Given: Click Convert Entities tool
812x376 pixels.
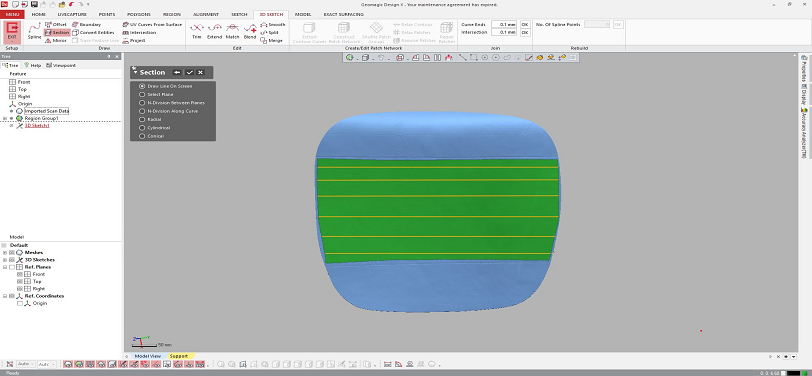Looking at the screenshot, I should [93, 32].
